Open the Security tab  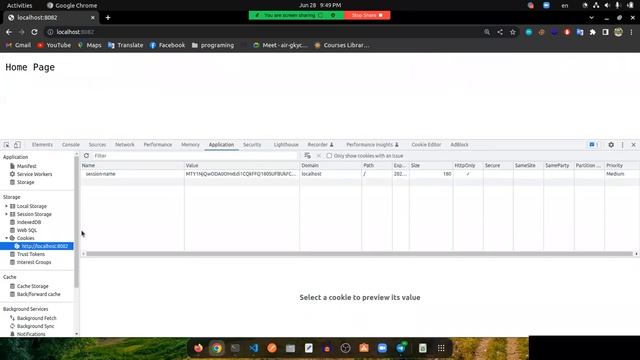click(252, 144)
